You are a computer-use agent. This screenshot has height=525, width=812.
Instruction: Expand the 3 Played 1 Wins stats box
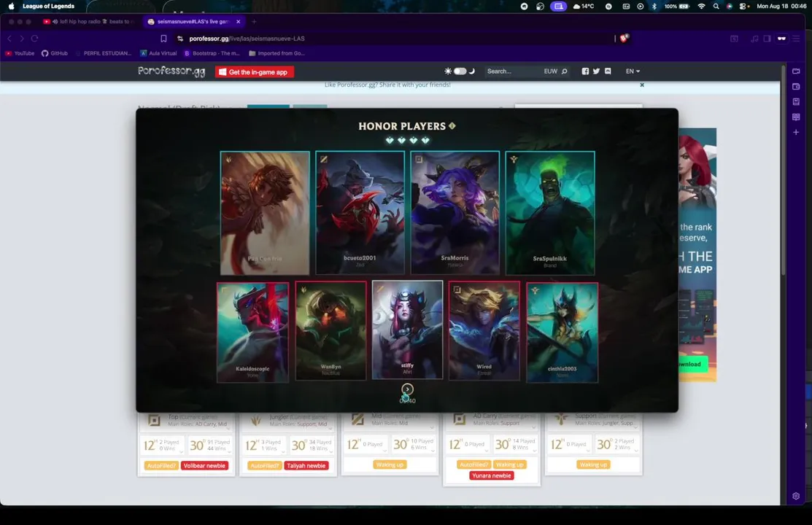click(265, 446)
